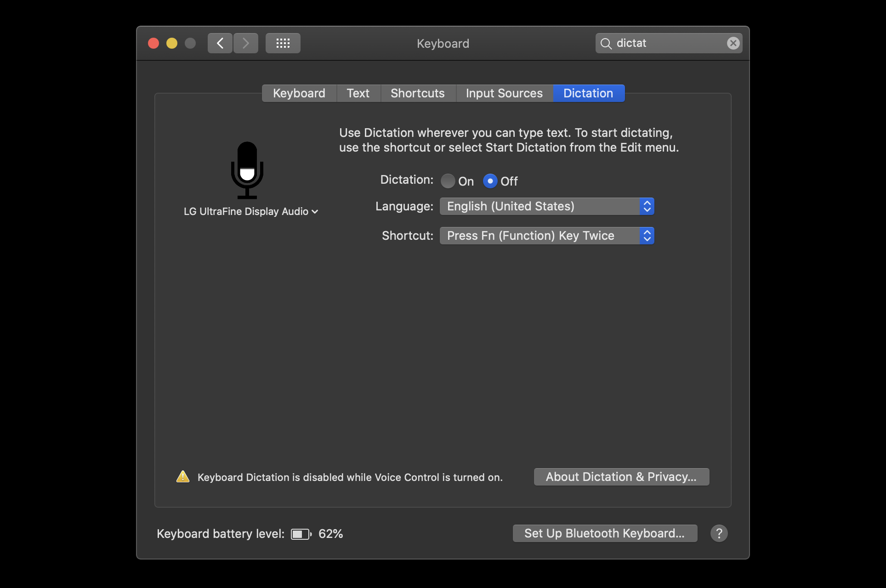
Task: Click the microphone icon
Action: [x=247, y=170]
